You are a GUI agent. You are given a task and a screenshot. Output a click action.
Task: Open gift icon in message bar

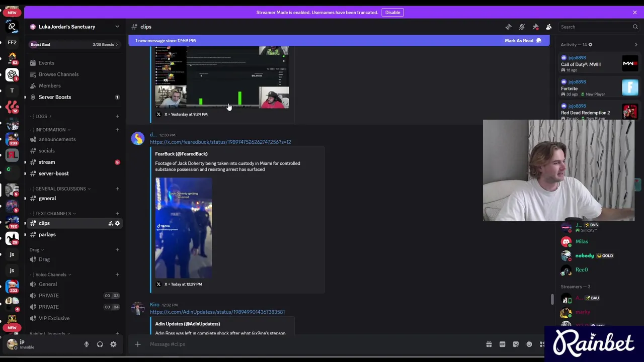(489, 344)
